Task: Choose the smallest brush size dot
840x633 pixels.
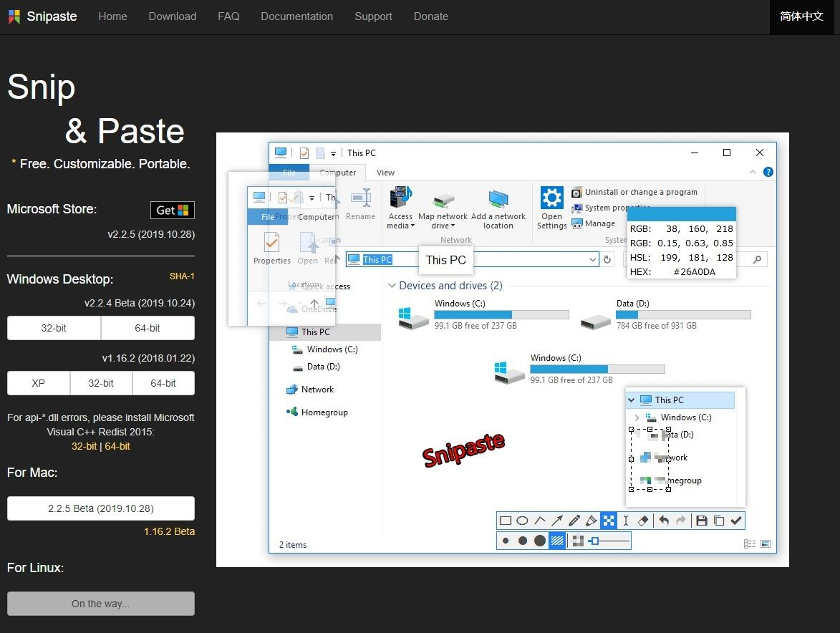Action: [x=505, y=541]
